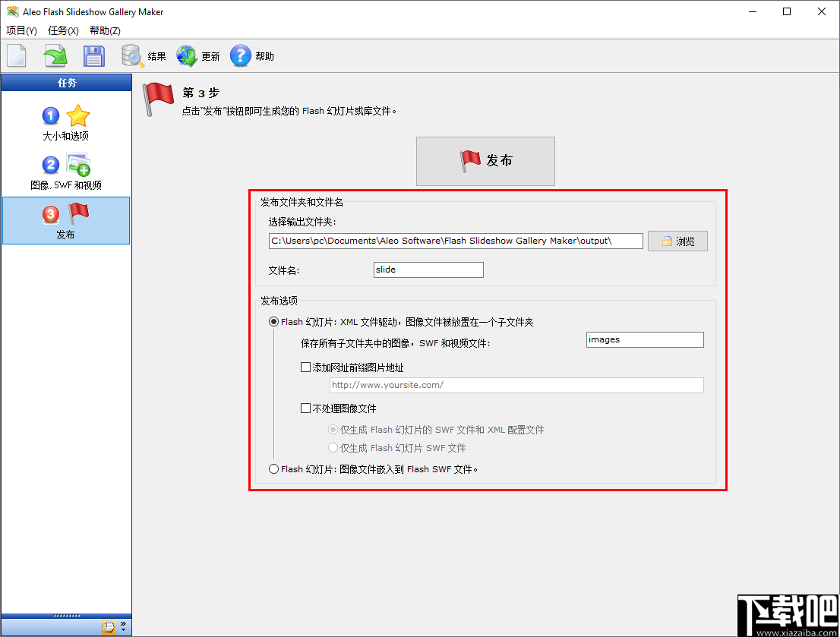The height and width of the screenshot is (637, 840).
Task: Open the 任务(X) menu
Action: coord(63,30)
